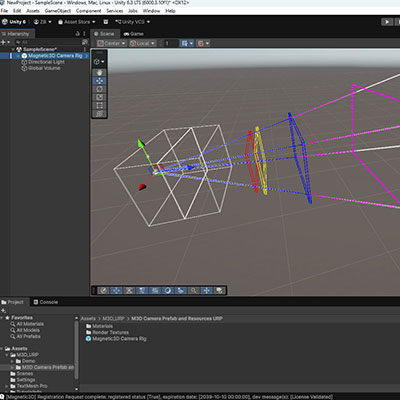Viewport: 400px width, 400px height.
Task: Select All Materials favorite search
Action: (30, 324)
